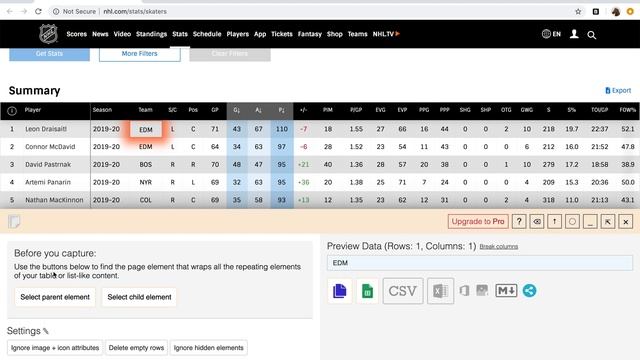
Task: Click the circle button in capture toolbar
Action: 572,222
